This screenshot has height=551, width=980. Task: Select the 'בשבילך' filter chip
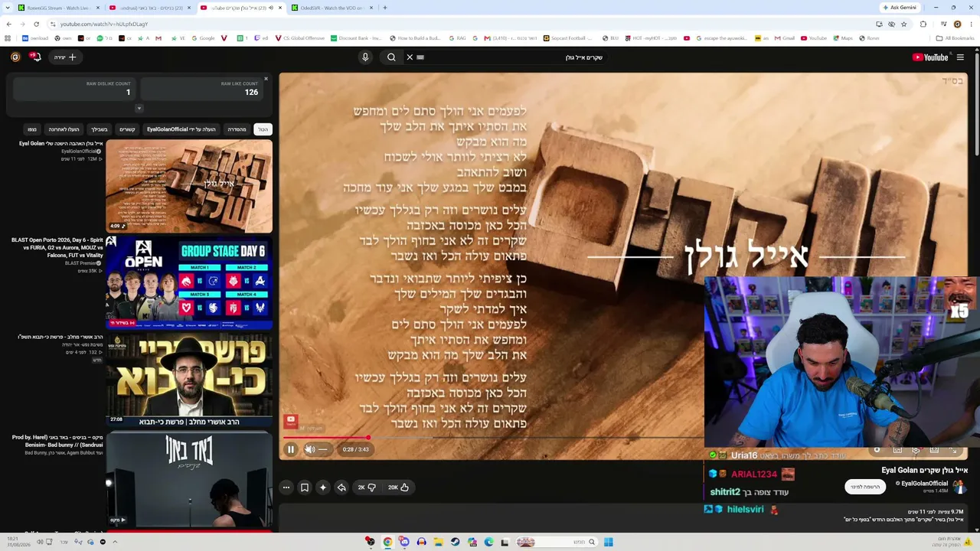100,129
